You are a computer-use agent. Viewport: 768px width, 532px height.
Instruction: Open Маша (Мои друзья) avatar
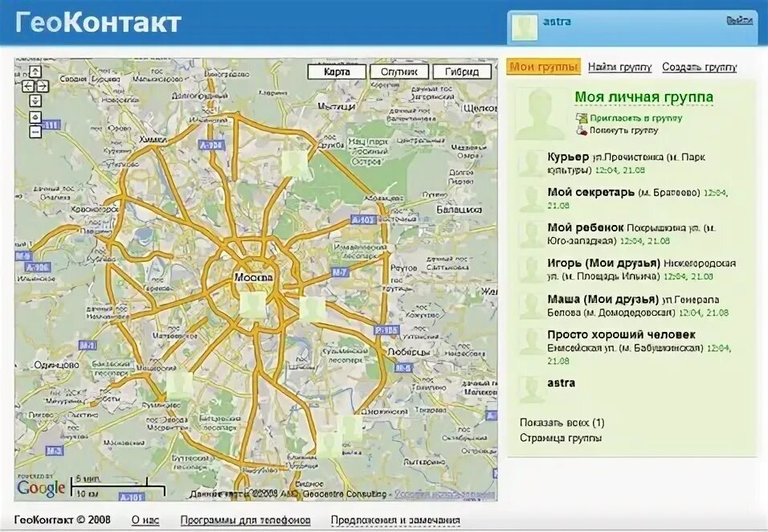pos(532,305)
